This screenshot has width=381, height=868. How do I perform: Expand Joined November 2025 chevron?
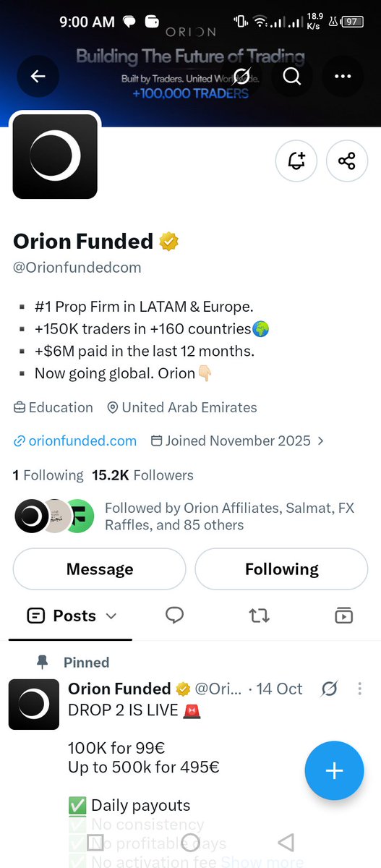click(x=321, y=441)
